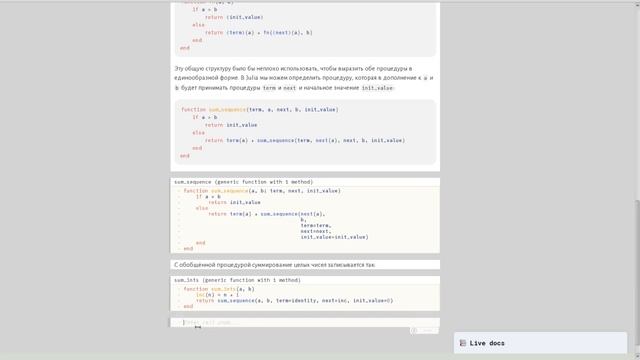Click 'return term(a) + sum_sequence(term, next(a)...' line
Viewport: 640px width, 360px height.
[305, 140]
